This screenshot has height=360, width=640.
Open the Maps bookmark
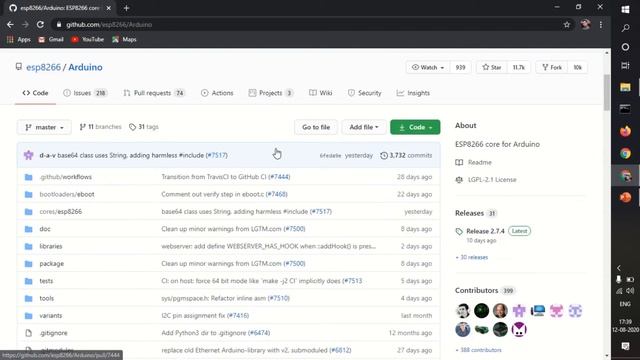tap(124, 40)
